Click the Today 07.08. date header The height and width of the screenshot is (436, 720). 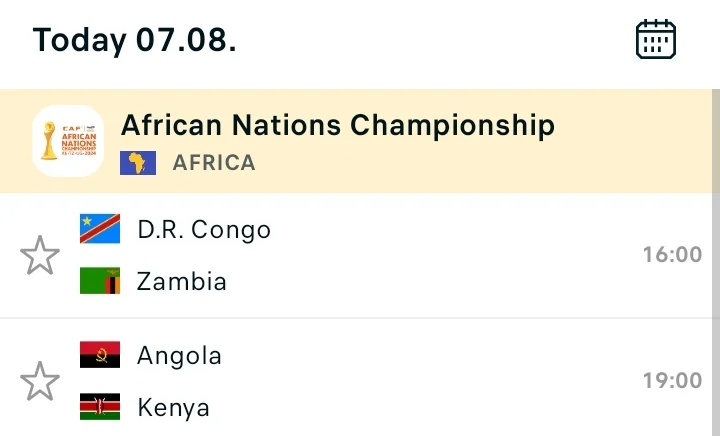pos(135,40)
